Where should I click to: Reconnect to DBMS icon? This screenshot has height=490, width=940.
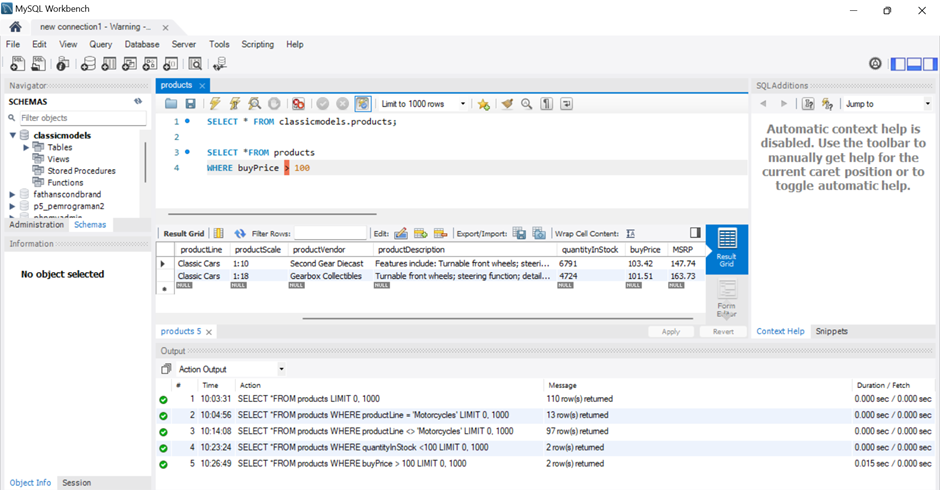(x=219, y=64)
